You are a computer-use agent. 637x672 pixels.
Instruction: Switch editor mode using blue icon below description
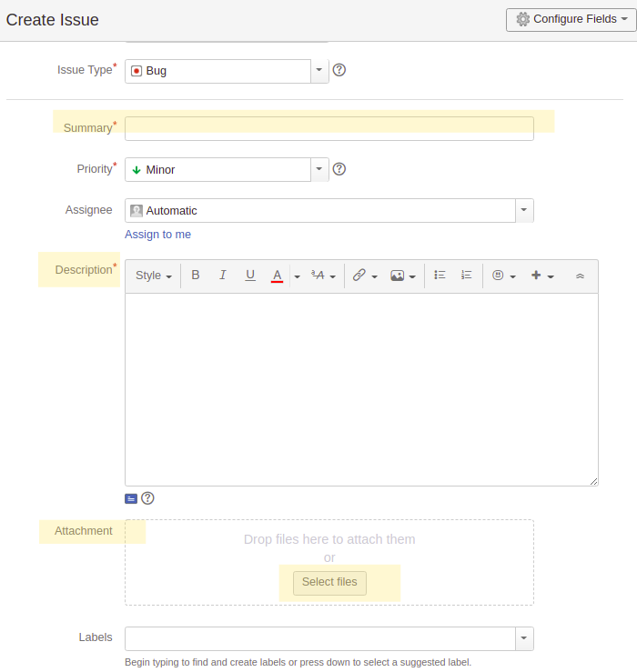pos(131,498)
